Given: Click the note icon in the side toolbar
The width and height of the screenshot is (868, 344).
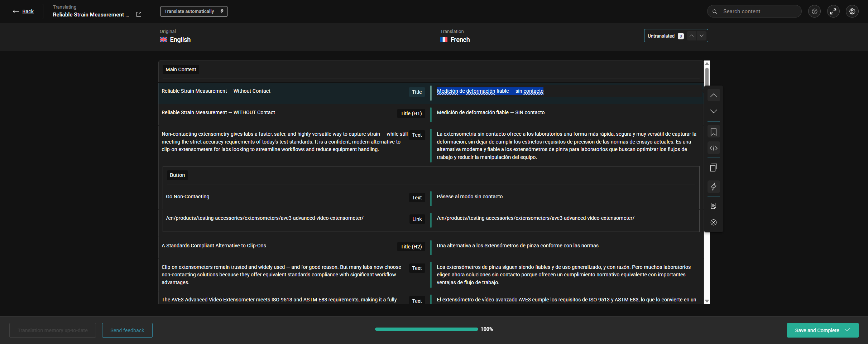Looking at the screenshot, I should point(713,206).
